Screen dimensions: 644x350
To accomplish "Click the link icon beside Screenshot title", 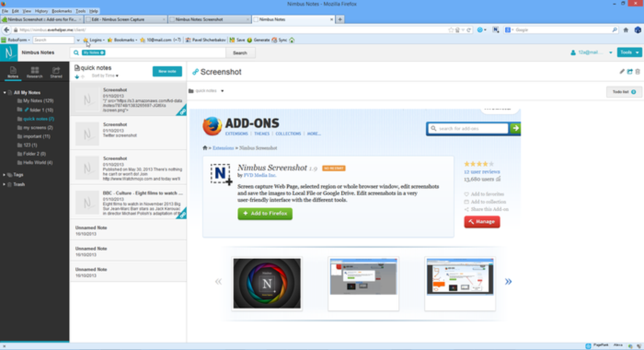I will tap(195, 72).
